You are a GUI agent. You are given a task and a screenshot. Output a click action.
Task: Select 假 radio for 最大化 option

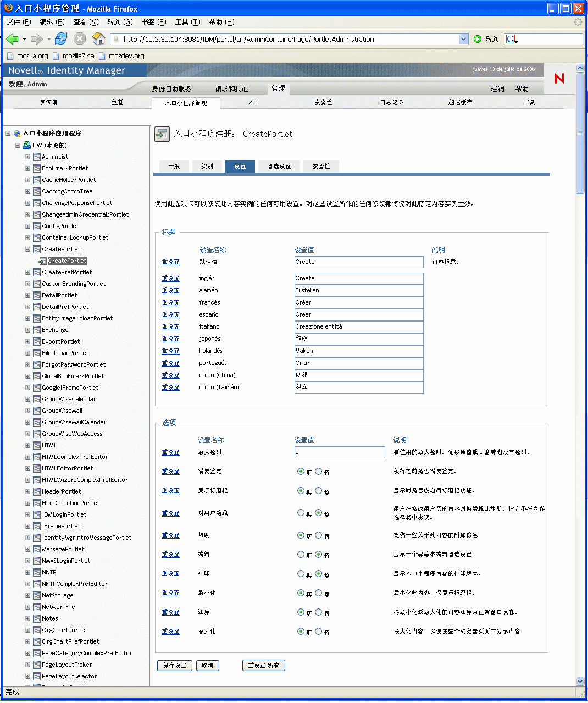(x=318, y=632)
